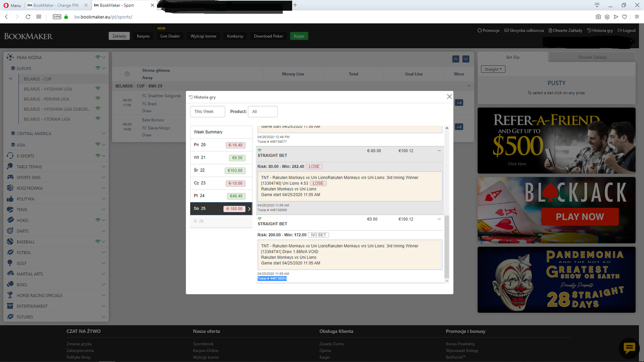Expand the Entertainment category chevron
Image resolution: width=644 pixels, height=362 pixels.
tap(104, 306)
